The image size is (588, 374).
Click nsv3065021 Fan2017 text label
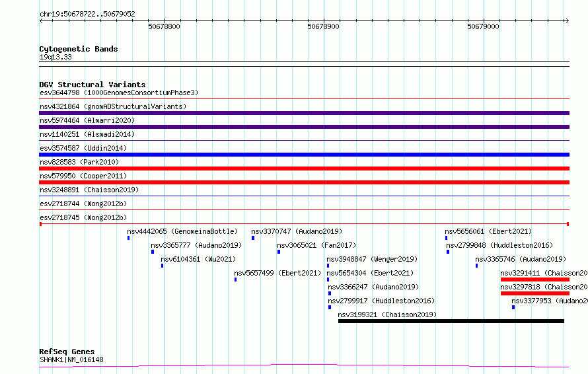point(316,245)
